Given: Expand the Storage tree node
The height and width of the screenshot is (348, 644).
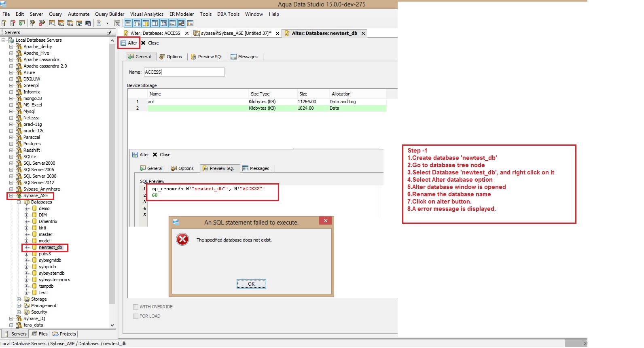Looking at the screenshot, I should (19, 299).
